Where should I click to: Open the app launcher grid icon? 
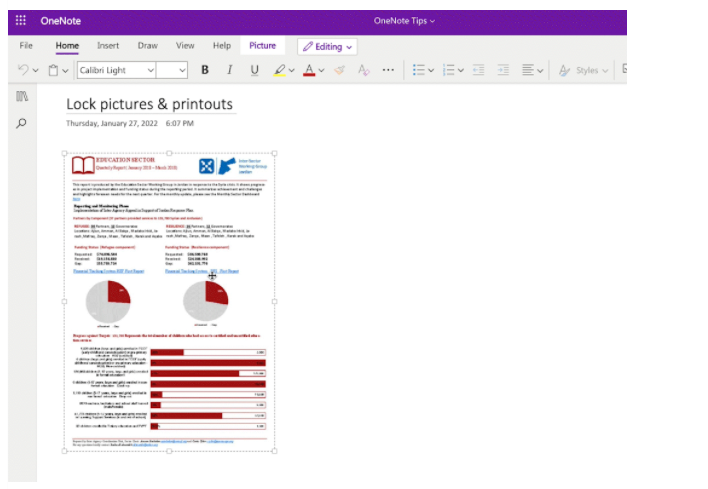(21, 20)
